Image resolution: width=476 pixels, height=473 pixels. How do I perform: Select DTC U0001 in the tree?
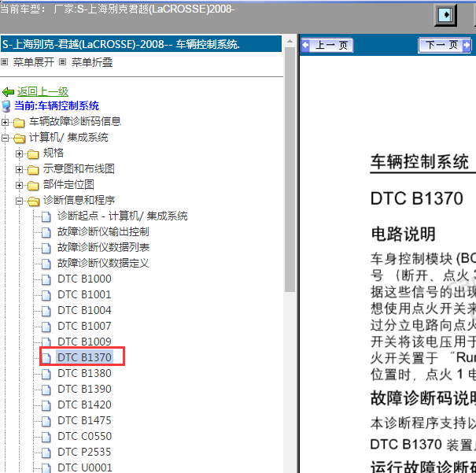84,467
